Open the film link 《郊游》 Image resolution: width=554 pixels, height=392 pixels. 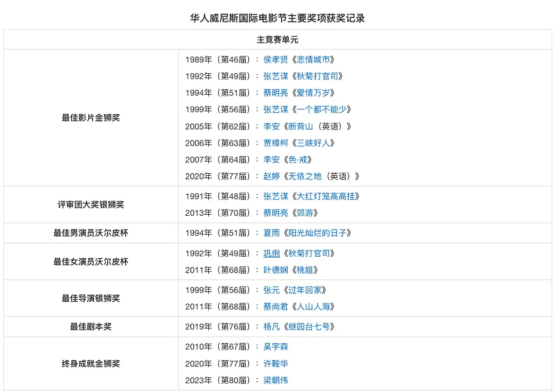[x=305, y=213]
